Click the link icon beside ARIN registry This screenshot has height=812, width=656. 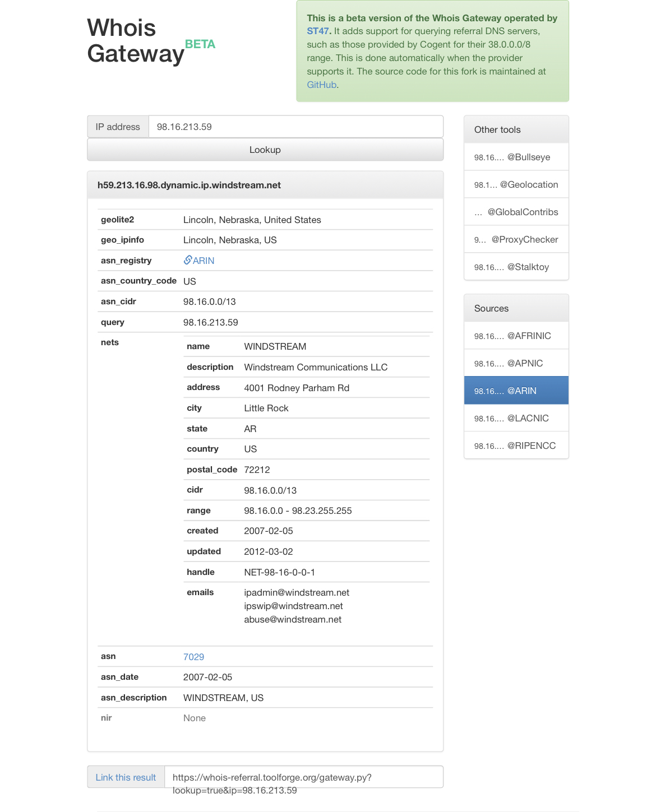[x=188, y=260]
